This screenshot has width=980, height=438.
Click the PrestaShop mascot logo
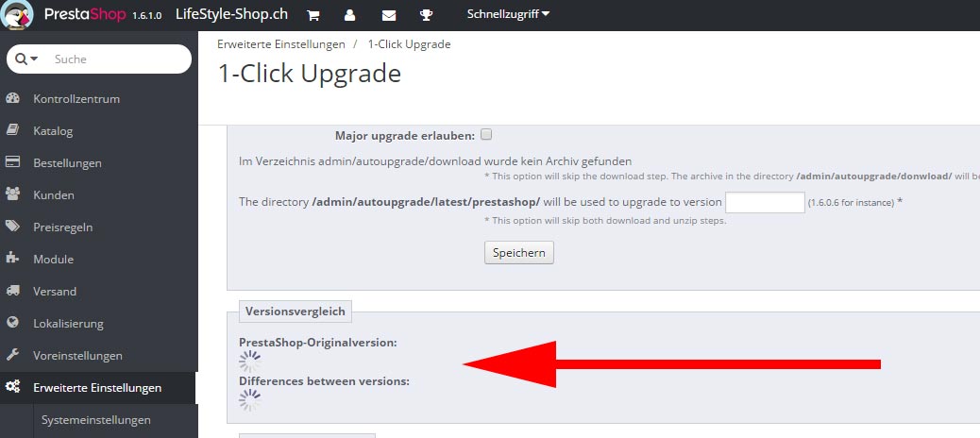[x=17, y=15]
